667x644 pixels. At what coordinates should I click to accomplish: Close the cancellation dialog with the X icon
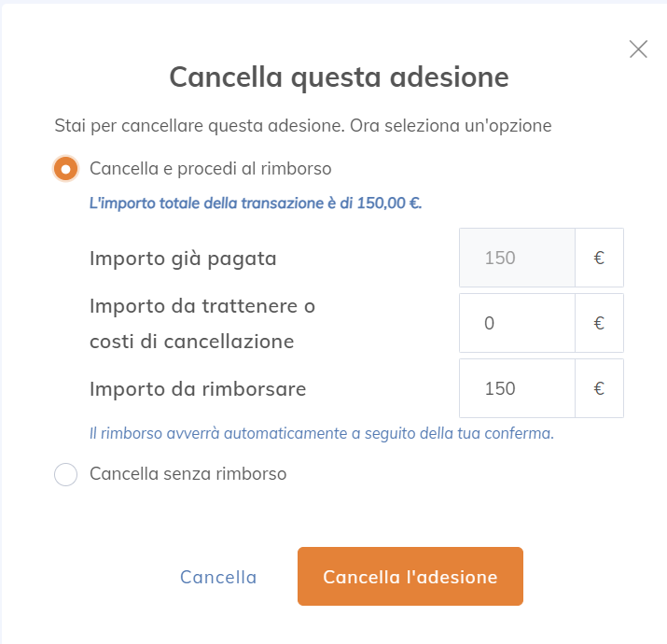(x=638, y=49)
